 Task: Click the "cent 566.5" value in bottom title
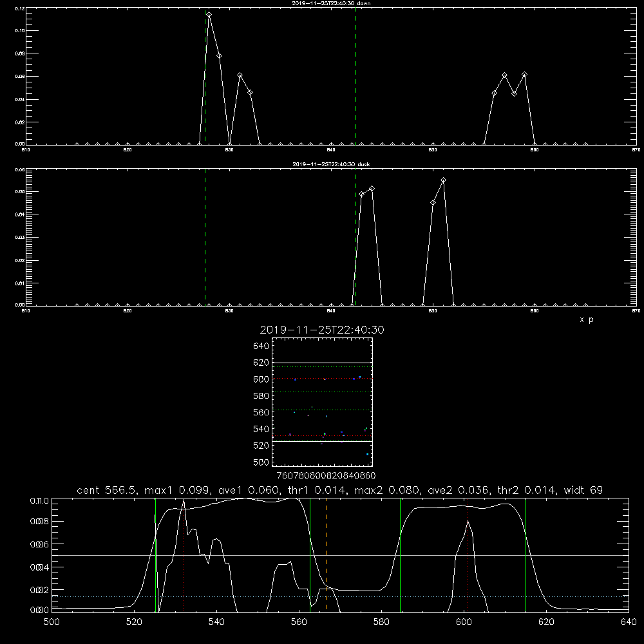[108, 490]
